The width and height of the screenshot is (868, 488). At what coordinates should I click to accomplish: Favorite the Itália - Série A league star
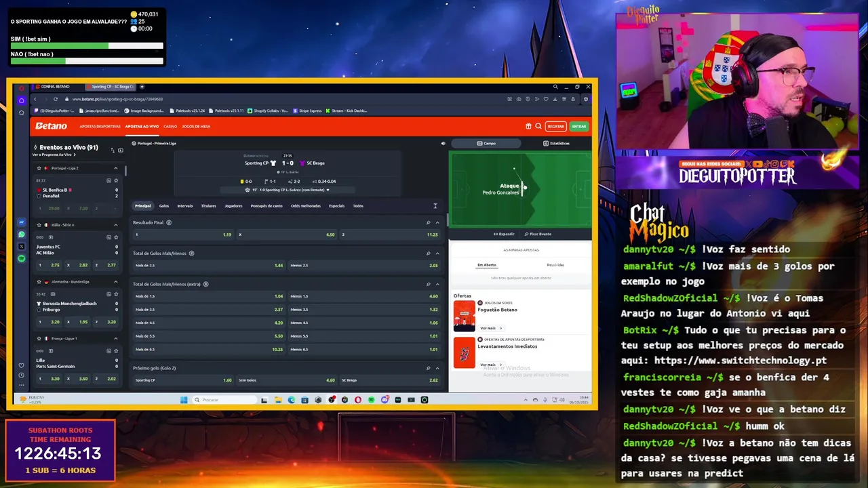click(39, 225)
